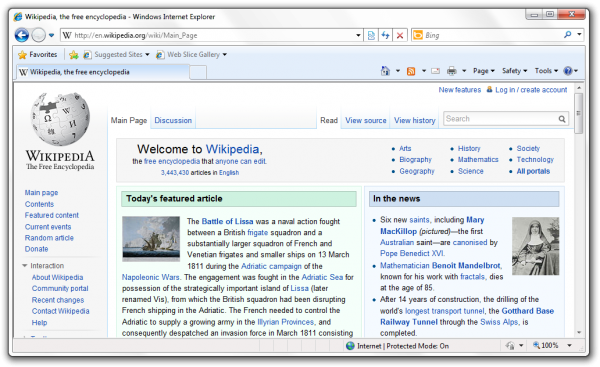Click the Community portal link
This screenshot has height=367, width=600.
point(60,288)
